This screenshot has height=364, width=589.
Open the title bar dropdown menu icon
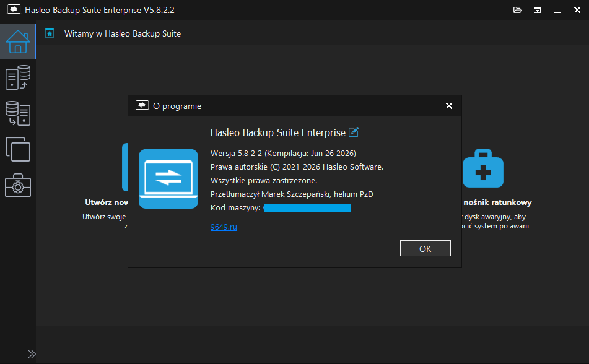pyautogui.click(x=537, y=10)
